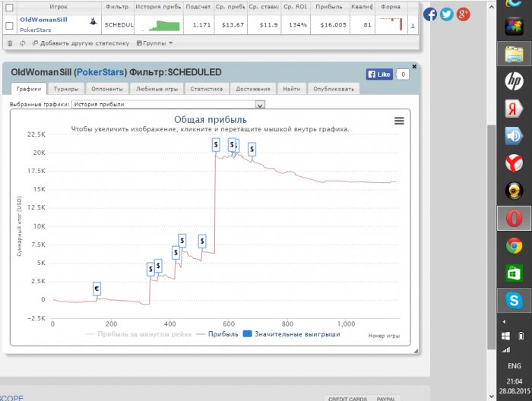Viewport: 532px width, 401px height.
Task: Click dollar win marker at 20K peak
Action: (216, 145)
